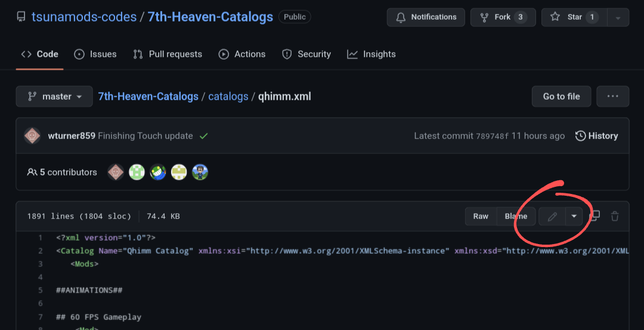This screenshot has width=644, height=330.
Task: Open the Issues tab
Action: [95, 54]
